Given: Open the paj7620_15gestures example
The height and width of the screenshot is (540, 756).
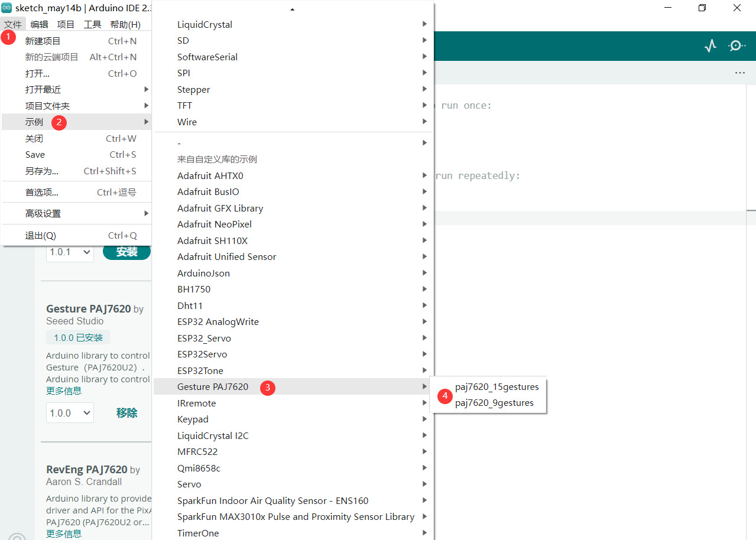Looking at the screenshot, I should click(x=497, y=387).
